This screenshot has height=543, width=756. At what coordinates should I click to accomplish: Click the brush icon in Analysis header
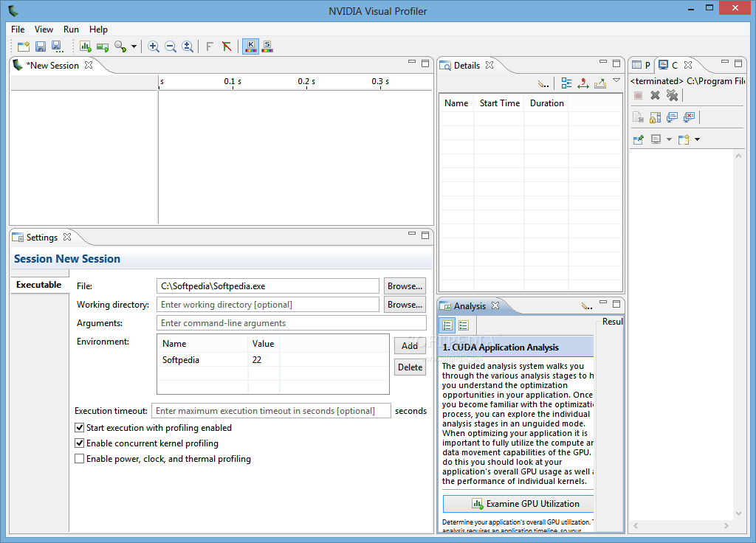pos(587,306)
